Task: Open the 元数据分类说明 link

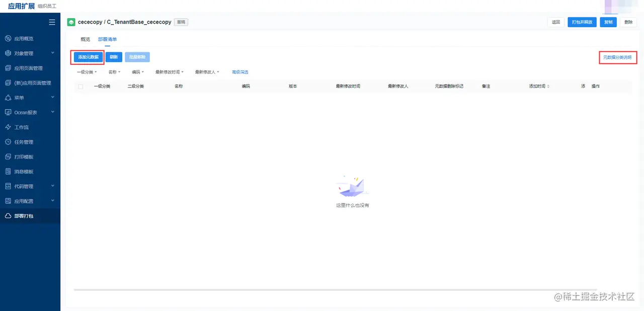Action: (x=617, y=57)
